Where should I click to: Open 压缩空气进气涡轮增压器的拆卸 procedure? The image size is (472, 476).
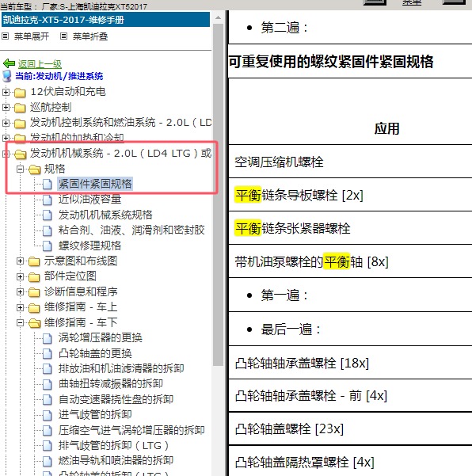point(131,430)
